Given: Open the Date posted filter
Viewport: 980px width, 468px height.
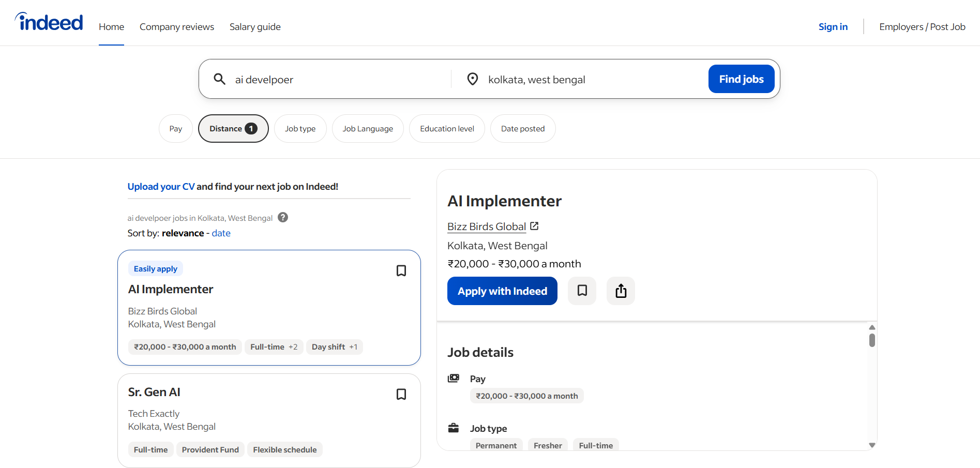Looking at the screenshot, I should [523, 128].
